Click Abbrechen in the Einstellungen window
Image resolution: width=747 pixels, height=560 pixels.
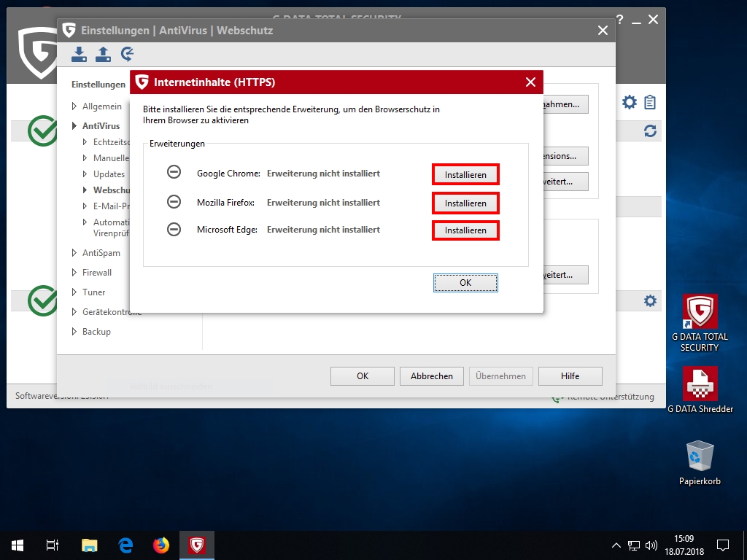(x=432, y=376)
